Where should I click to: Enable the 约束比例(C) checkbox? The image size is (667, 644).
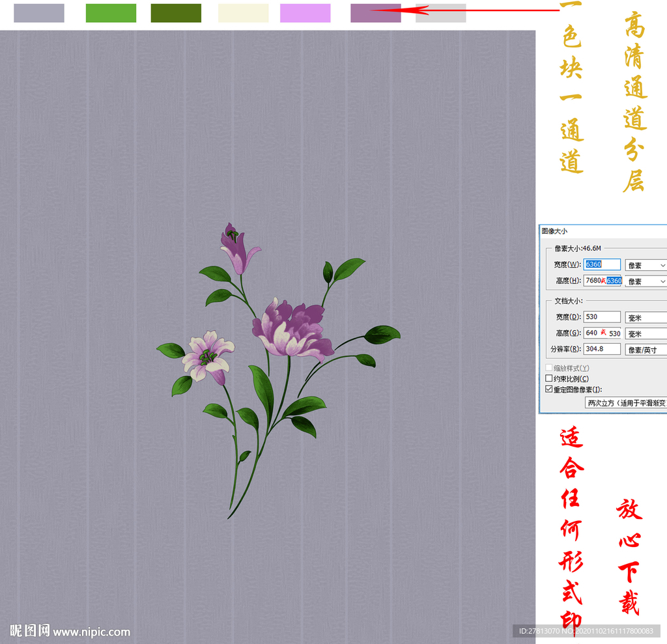[548, 378]
